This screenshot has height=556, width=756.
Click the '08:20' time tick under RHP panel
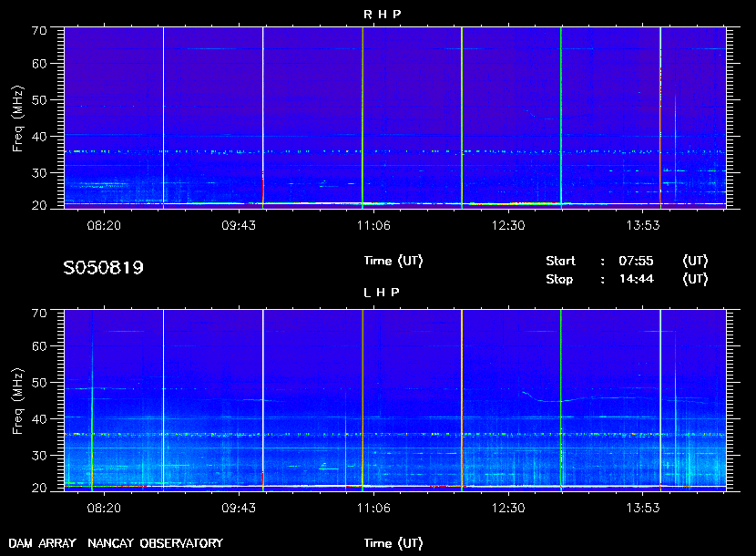point(104,225)
